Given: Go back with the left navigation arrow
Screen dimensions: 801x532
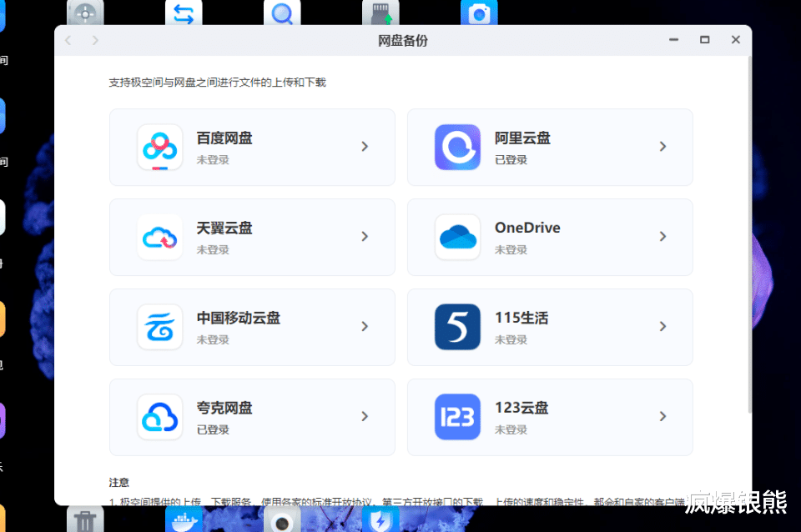Looking at the screenshot, I should tap(68, 40).
